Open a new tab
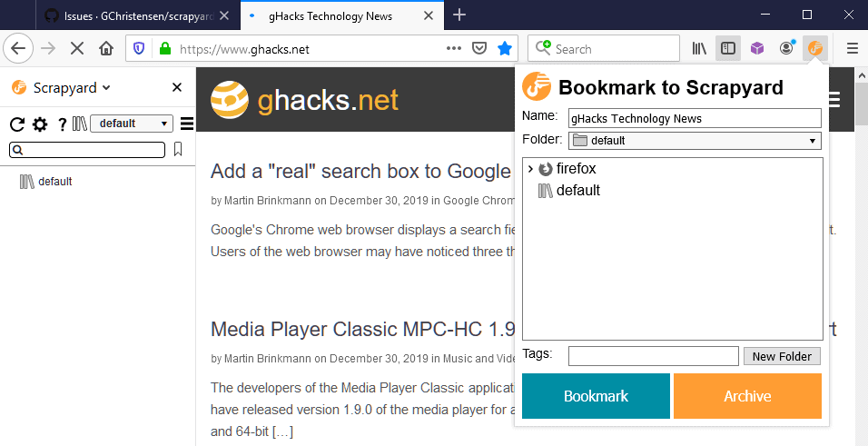 point(459,15)
